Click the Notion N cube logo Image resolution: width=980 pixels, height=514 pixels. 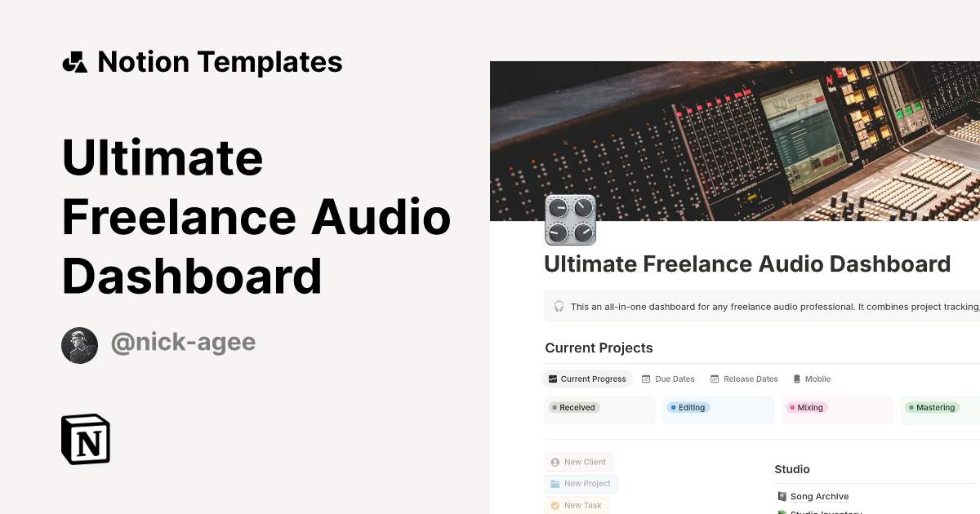[x=85, y=439]
